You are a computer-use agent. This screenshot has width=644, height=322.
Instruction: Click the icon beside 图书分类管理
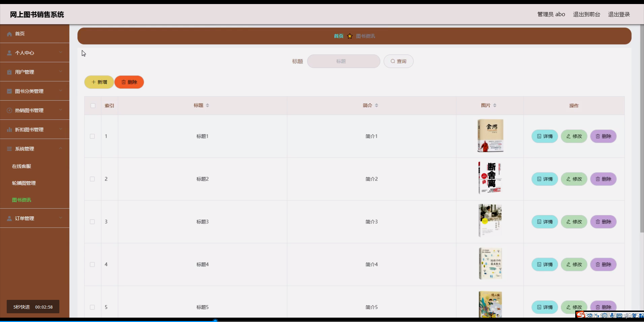pyautogui.click(x=9, y=91)
